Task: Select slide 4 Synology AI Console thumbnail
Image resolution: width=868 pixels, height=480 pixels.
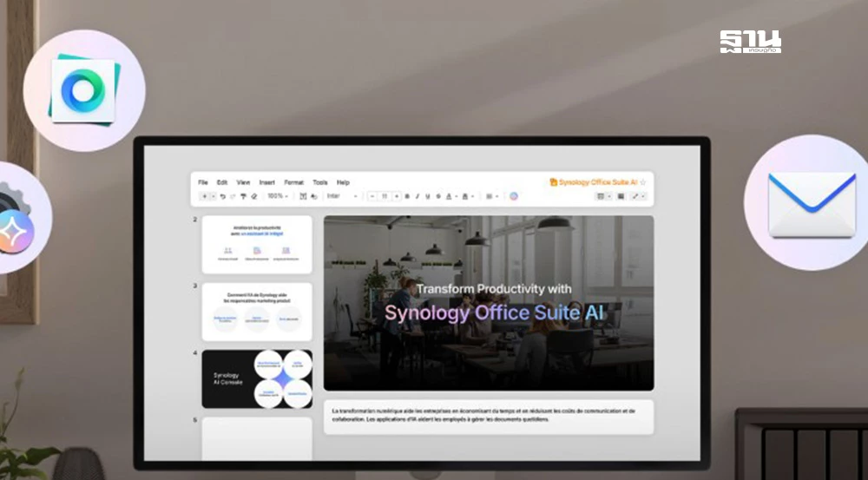Action: pyautogui.click(x=257, y=378)
